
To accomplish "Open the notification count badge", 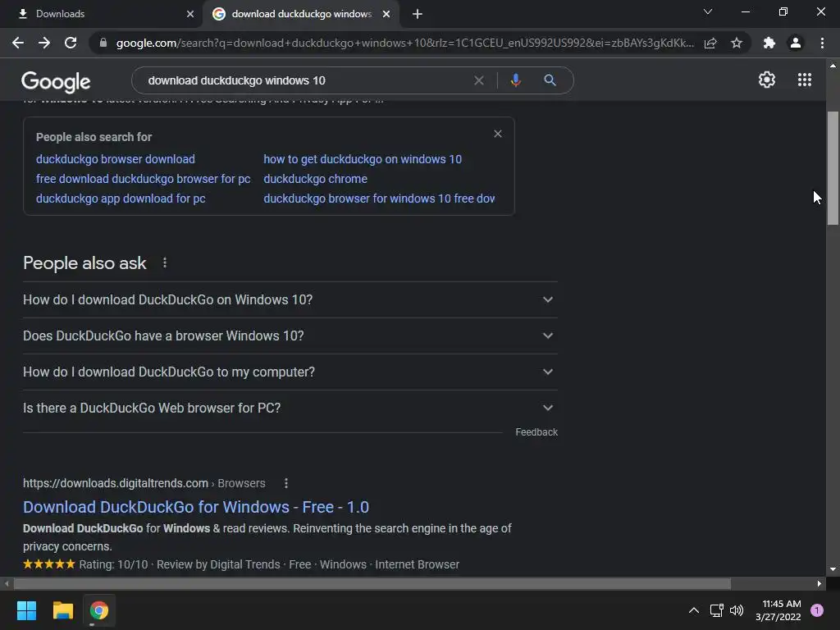I will pyautogui.click(x=817, y=610).
